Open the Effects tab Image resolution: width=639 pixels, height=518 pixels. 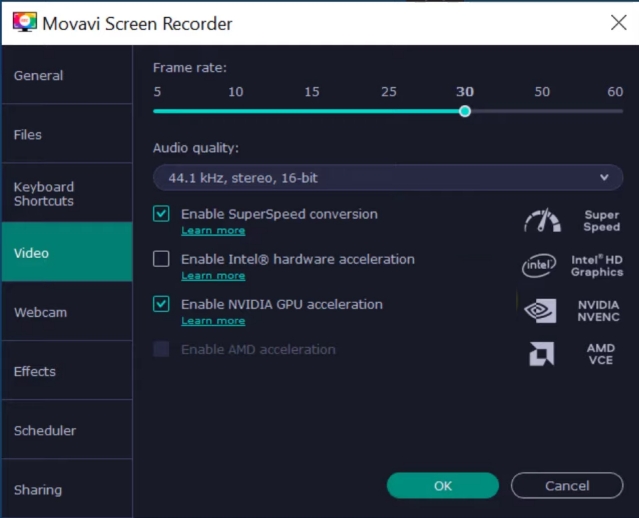(67, 371)
